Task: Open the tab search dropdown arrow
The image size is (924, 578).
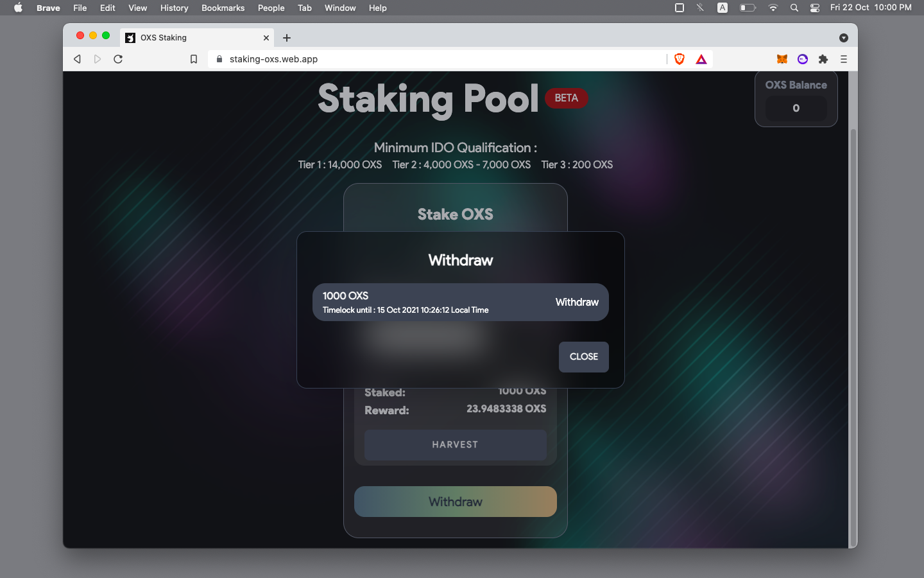Action: [844, 38]
